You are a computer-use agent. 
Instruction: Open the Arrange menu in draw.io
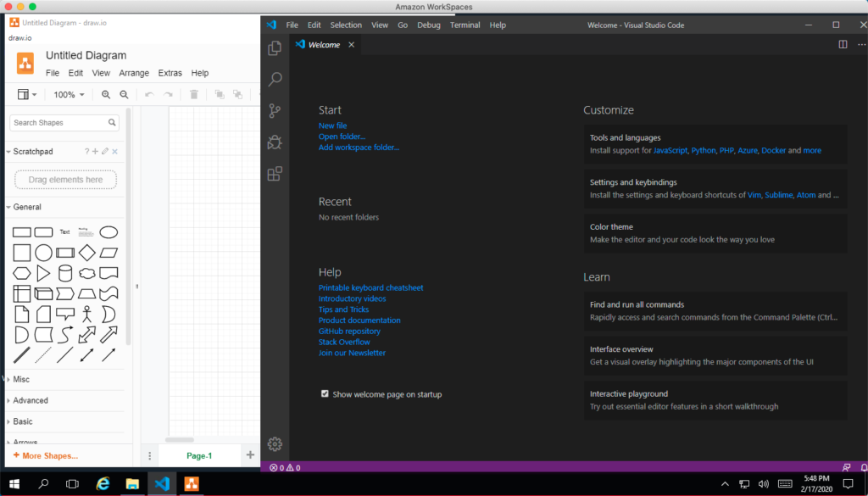click(x=134, y=73)
